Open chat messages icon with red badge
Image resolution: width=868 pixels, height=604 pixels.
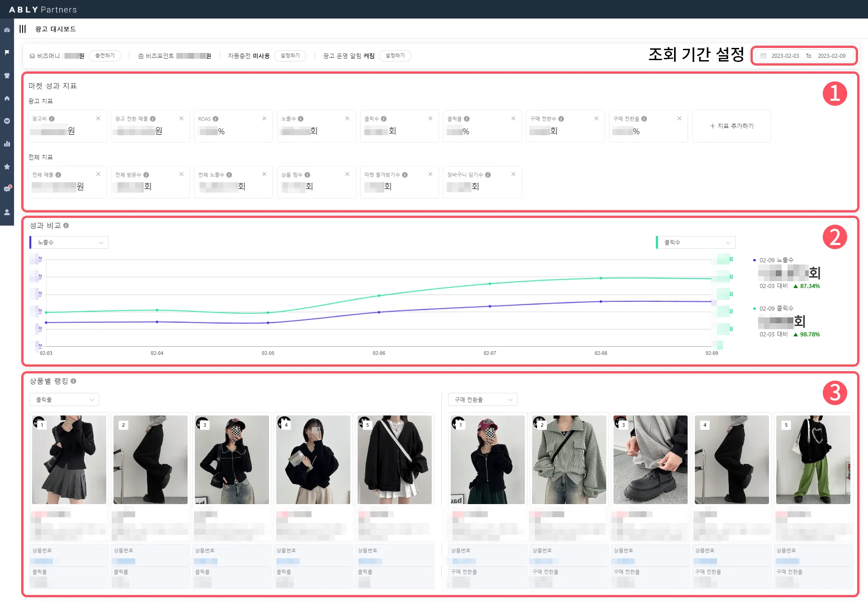(x=7, y=189)
